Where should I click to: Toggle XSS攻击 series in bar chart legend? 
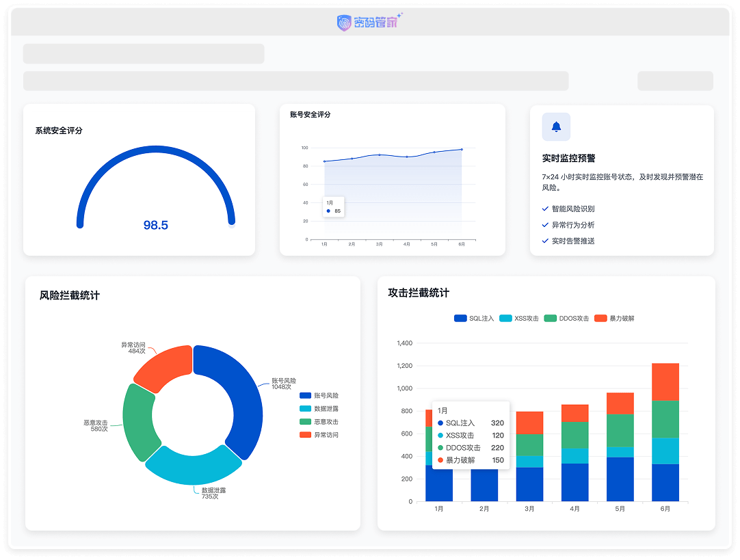(x=518, y=319)
